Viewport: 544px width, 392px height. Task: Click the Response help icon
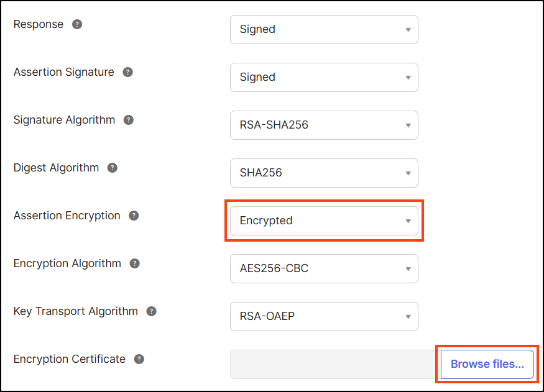click(76, 24)
